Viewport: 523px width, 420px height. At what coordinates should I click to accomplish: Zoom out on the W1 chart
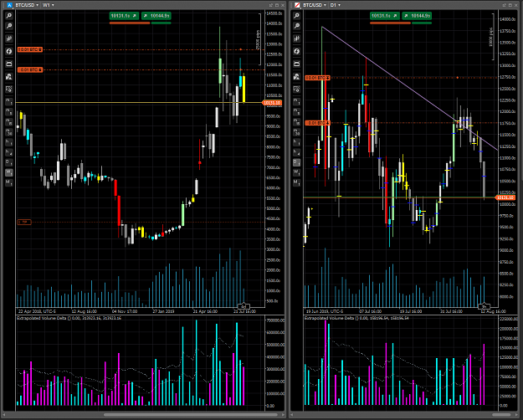point(9,26)
